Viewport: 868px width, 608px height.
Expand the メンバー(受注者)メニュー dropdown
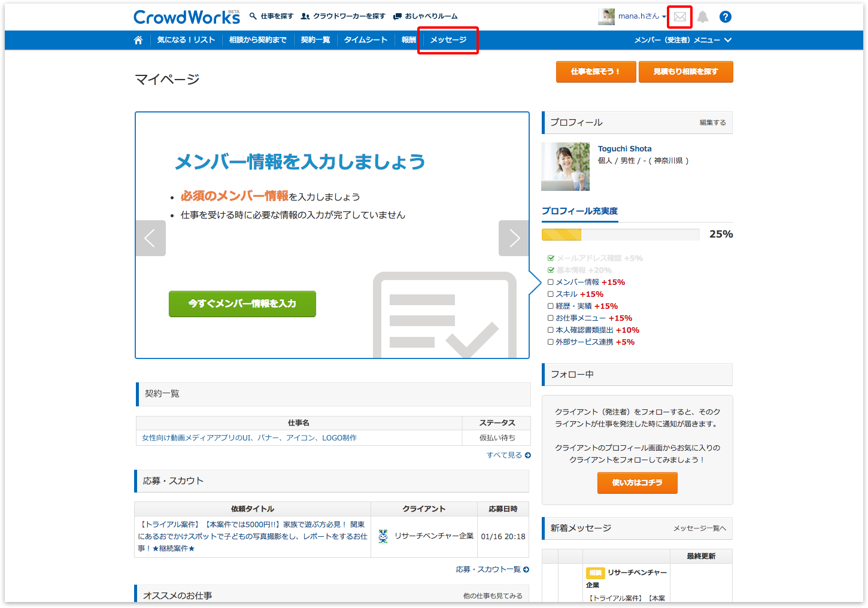[x=683, y=40]
